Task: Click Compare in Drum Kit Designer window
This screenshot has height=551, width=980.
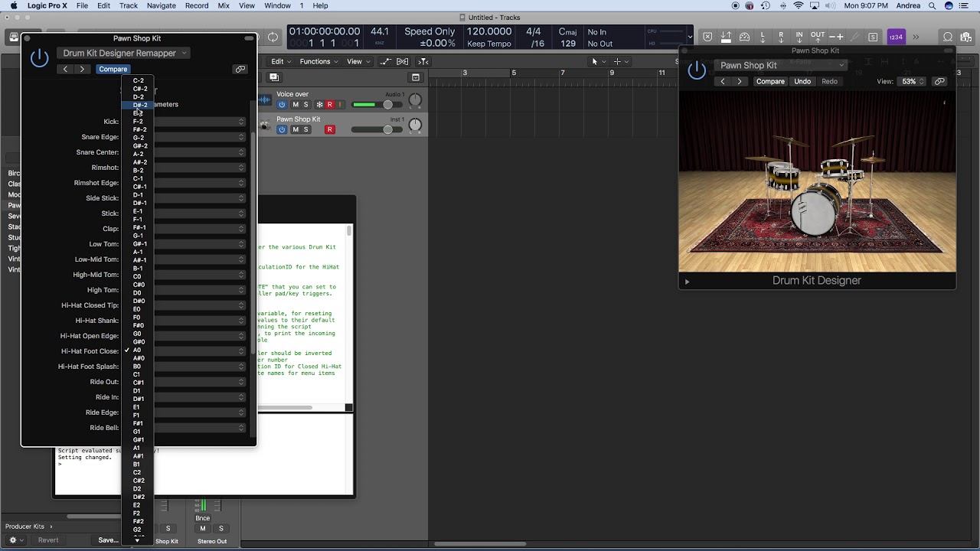Action: click(770, 81)
